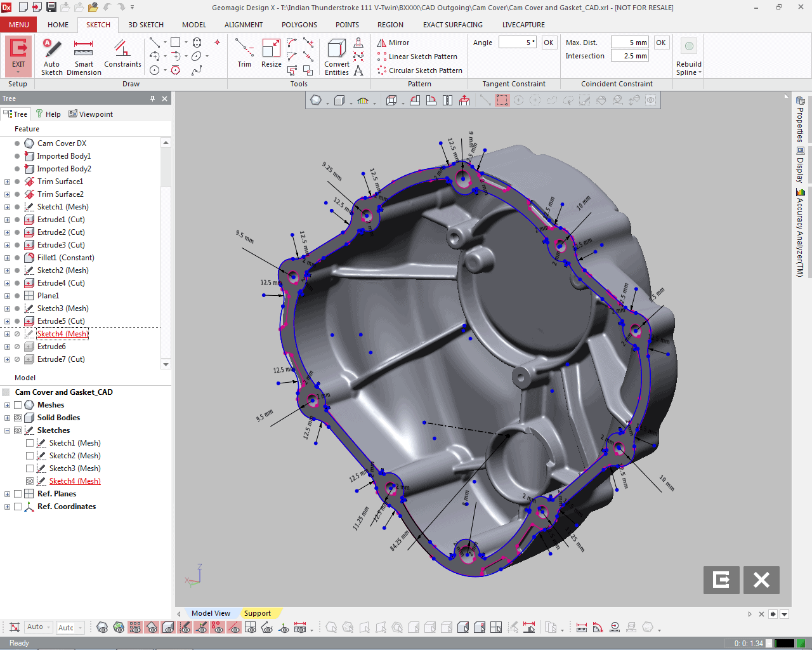Toggle Ref. Planes visibility checkbox
Viewport: 812px width, 650px height.
point(18,494)
